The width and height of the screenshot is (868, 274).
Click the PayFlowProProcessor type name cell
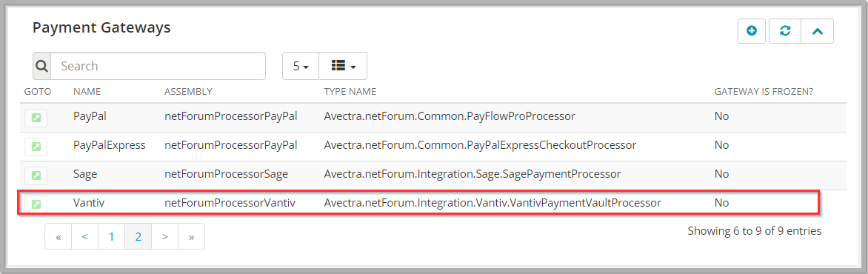450,116
